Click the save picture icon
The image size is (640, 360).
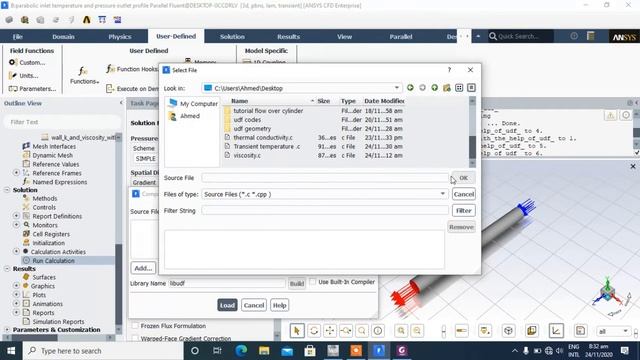point(580,331)
